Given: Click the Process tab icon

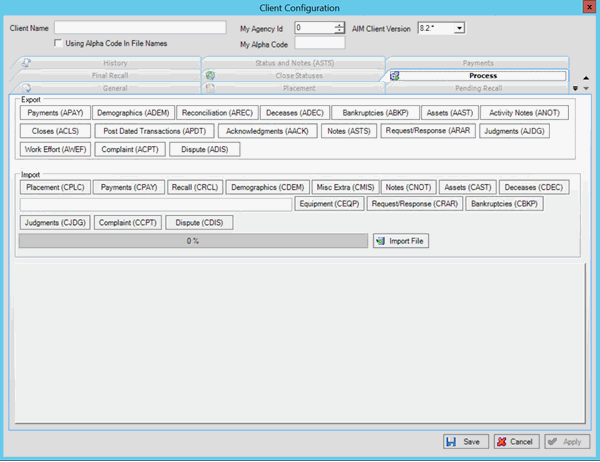Looking at the screenshot, I should pos(395,76).
